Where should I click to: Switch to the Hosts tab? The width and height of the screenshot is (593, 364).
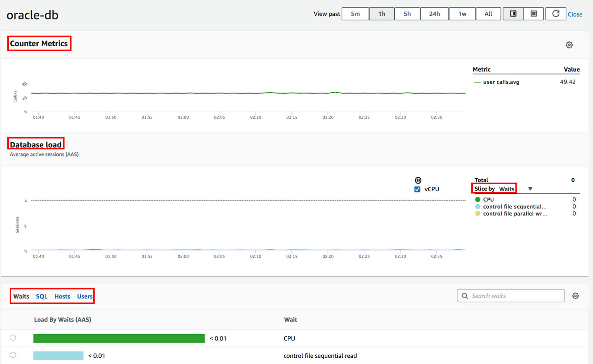click(62, 296)
